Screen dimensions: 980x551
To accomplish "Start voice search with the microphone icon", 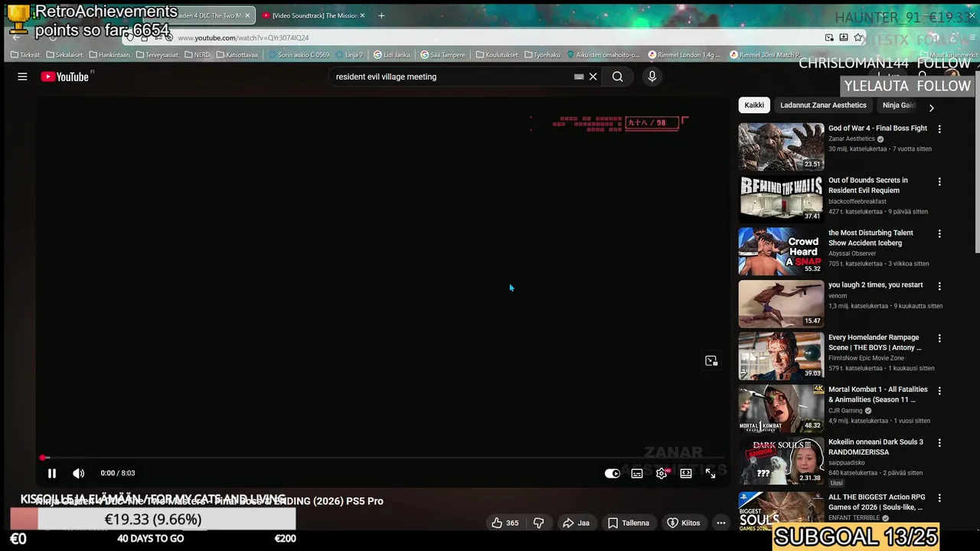I will pos(652,77).
